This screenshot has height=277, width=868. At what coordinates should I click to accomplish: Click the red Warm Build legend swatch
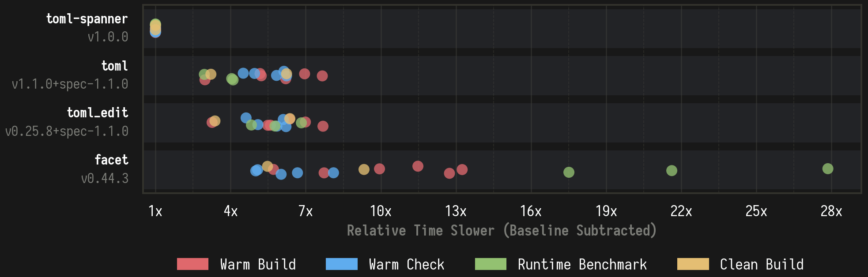click(x=192, y=264)
